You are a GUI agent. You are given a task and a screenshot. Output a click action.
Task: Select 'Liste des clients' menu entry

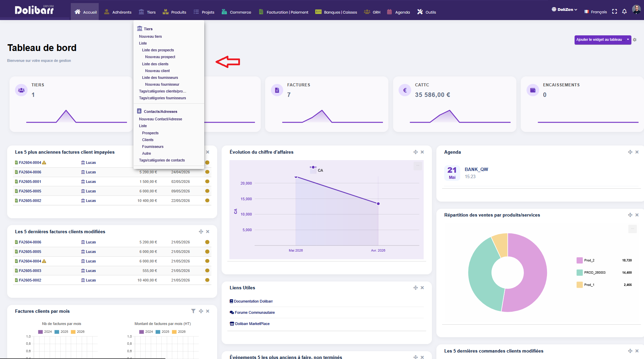155,64
